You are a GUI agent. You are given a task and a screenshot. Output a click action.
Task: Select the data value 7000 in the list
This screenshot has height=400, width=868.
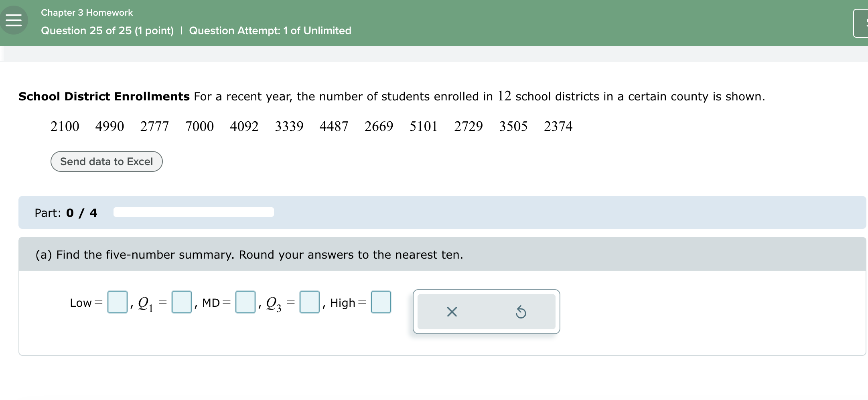click(x=199, y=126)
